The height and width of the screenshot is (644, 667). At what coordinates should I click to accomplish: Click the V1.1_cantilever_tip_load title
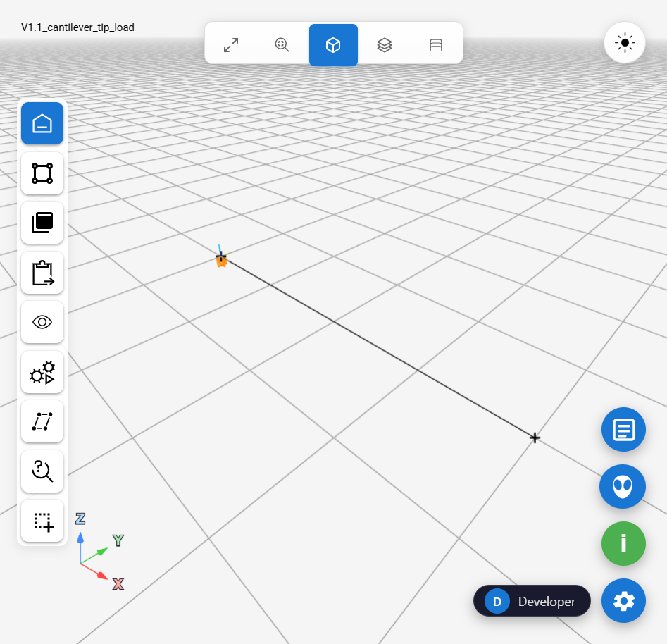pyautogui.click(x=78, y=27)
